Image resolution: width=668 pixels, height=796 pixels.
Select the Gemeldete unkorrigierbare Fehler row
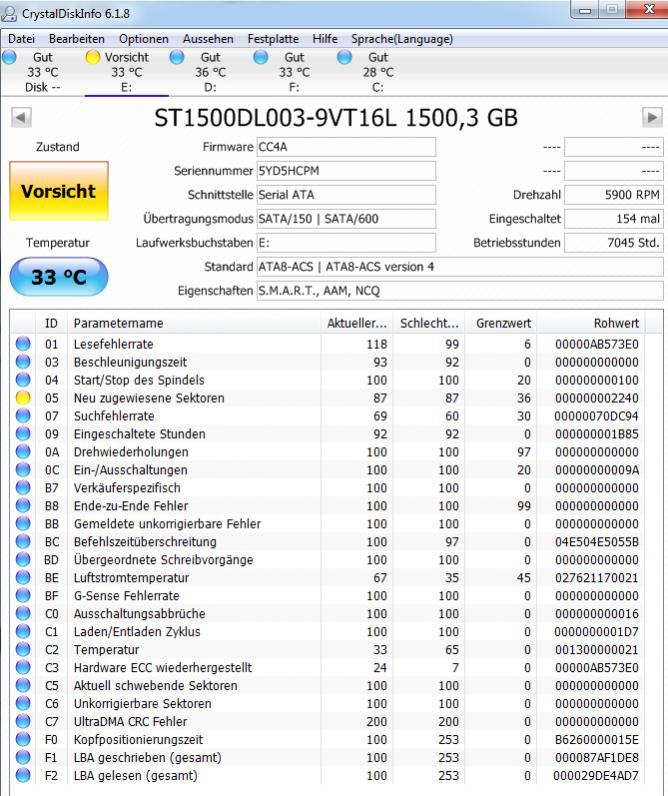[x=327, y=523]
